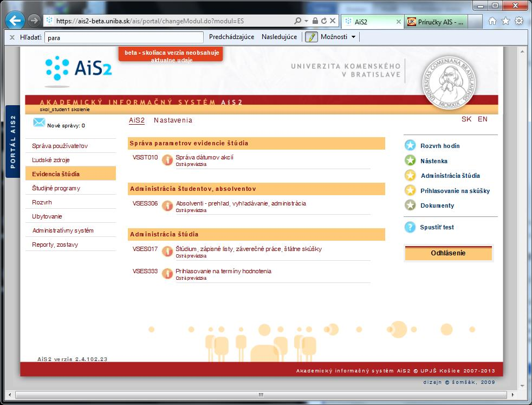Open the browser home page icon
532x405 pixels.
(x=492, y=21)
